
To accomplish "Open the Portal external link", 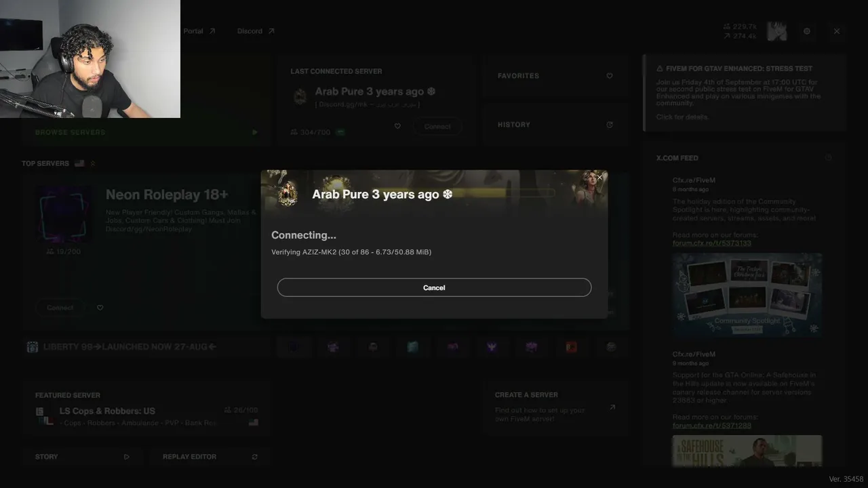I will tap(199, 31).
